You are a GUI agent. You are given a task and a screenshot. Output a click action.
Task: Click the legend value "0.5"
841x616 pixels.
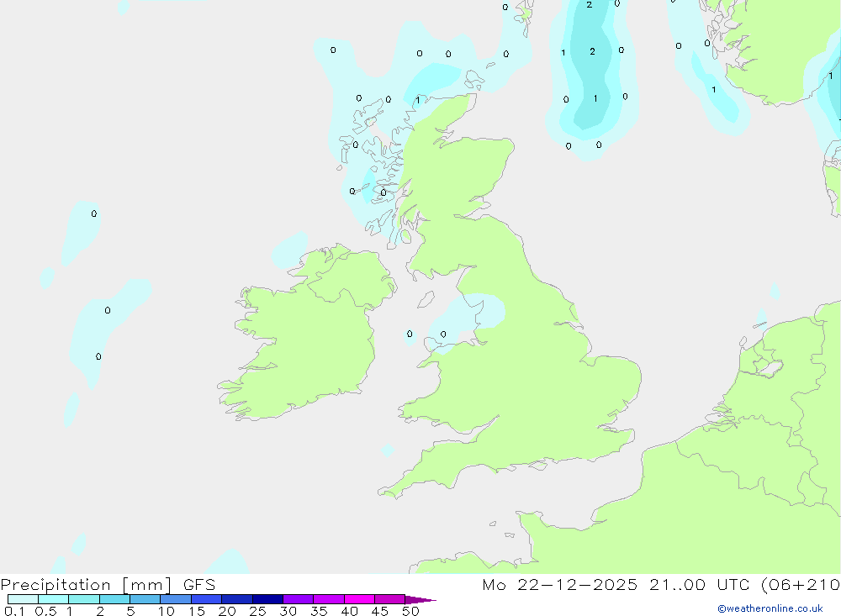coord(45,611)
